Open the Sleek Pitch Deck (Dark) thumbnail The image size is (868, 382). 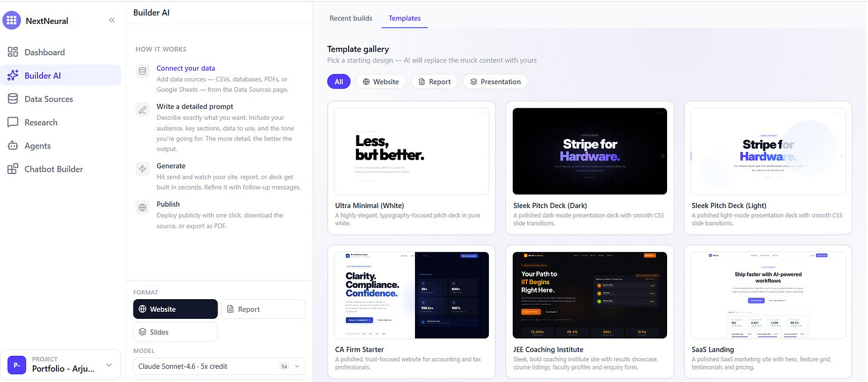click(x=590, y=151)
